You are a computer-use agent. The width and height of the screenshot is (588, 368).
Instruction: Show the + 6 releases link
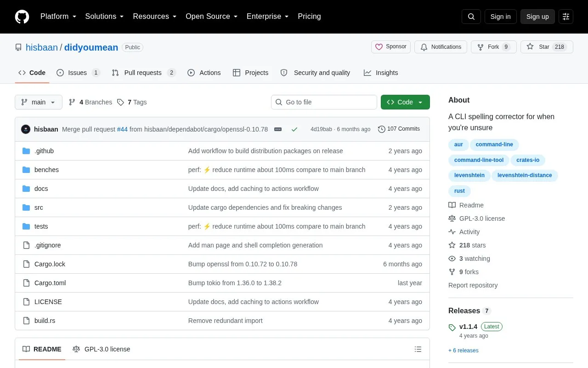pos(464,351)
